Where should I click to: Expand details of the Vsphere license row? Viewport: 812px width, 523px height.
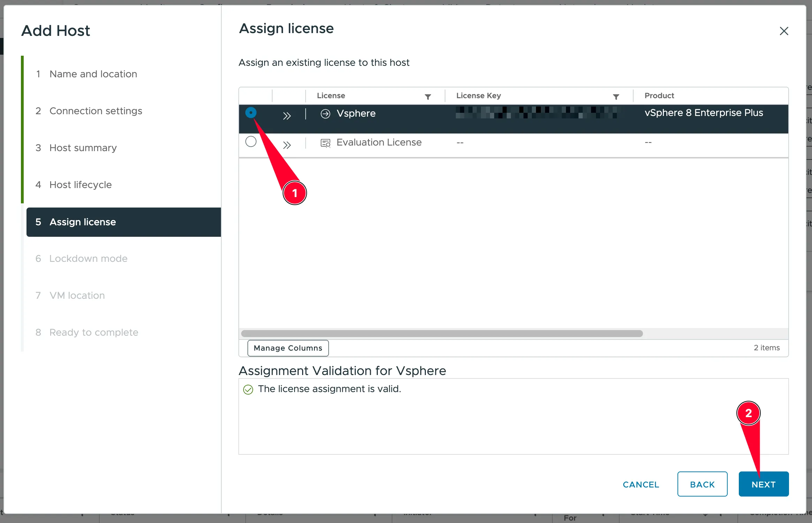tap(287, 116)
